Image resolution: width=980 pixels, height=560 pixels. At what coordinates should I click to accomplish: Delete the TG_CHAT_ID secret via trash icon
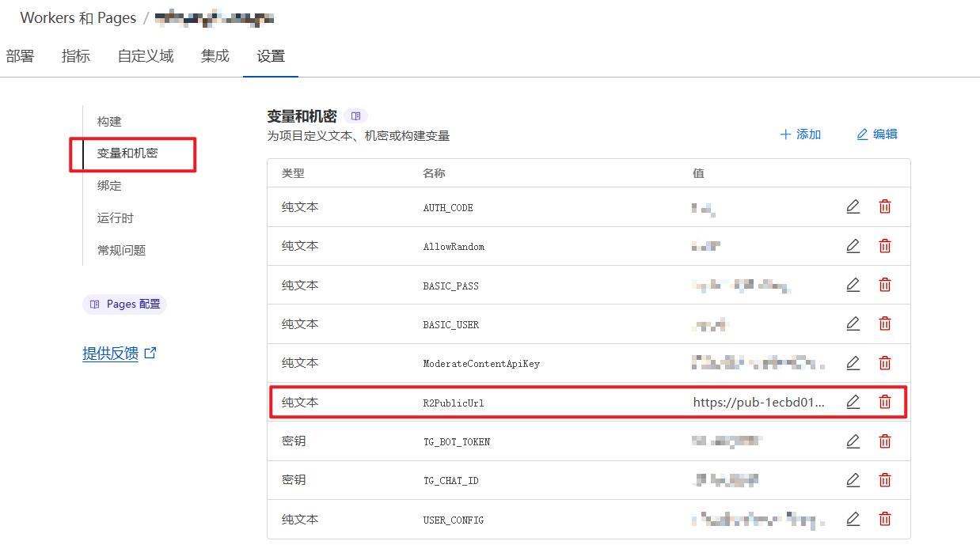tap(885, 480)
